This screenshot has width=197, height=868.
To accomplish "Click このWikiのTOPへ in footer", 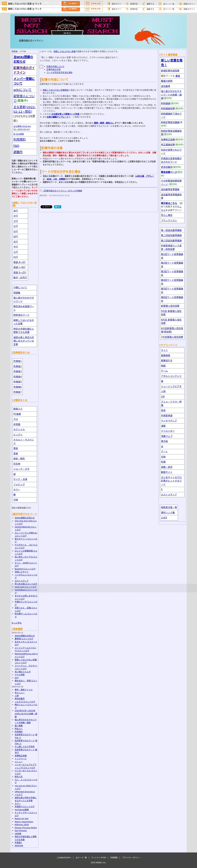I will pos(64,858).
